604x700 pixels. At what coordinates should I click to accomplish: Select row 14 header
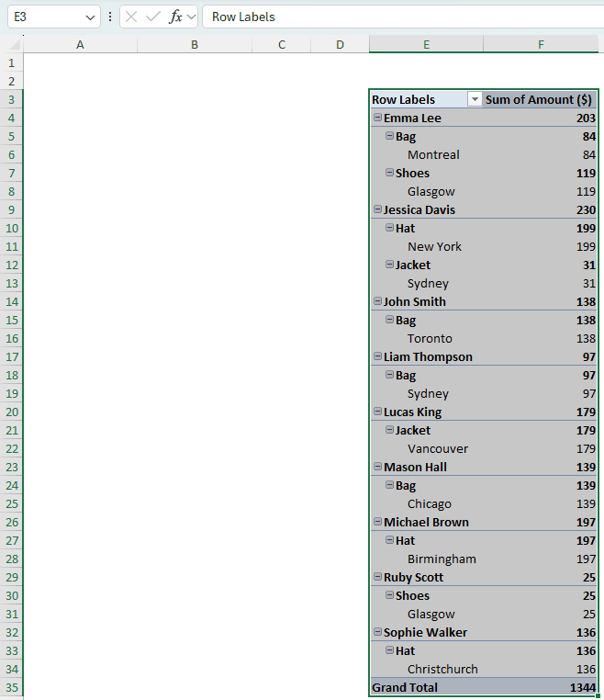click(x=11, y=301)
